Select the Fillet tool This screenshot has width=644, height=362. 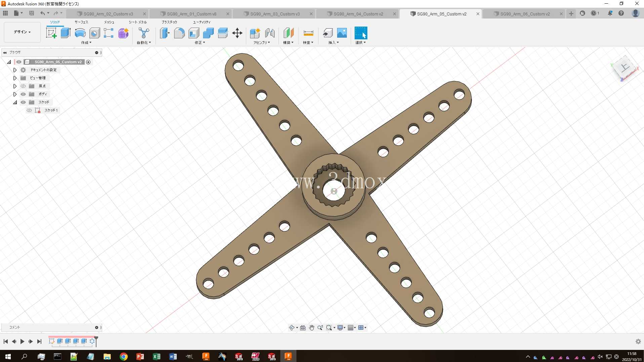coord(179,33)
